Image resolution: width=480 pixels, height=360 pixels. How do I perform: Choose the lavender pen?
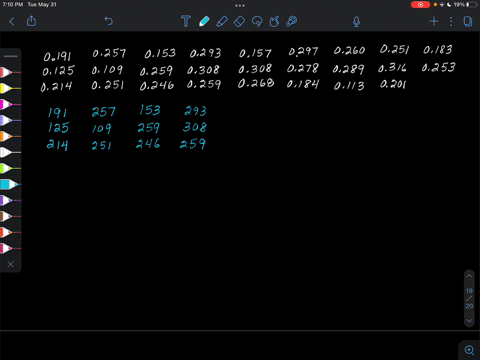coord(10,120)
